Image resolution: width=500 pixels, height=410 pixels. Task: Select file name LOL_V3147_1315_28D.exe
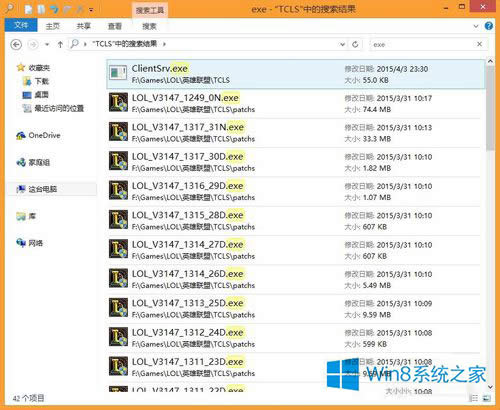tap(188, 215)
